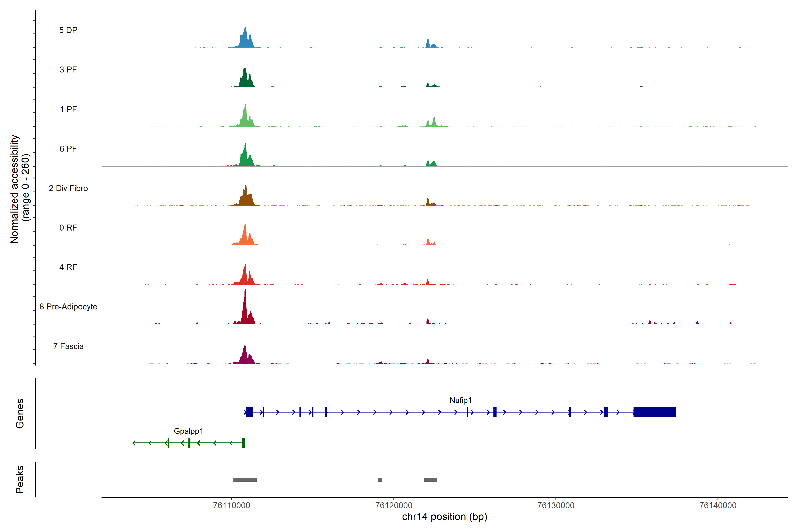This screenshot has height=532, width=798.
Task: Click the chr14 position axis title
Action: 444,517
